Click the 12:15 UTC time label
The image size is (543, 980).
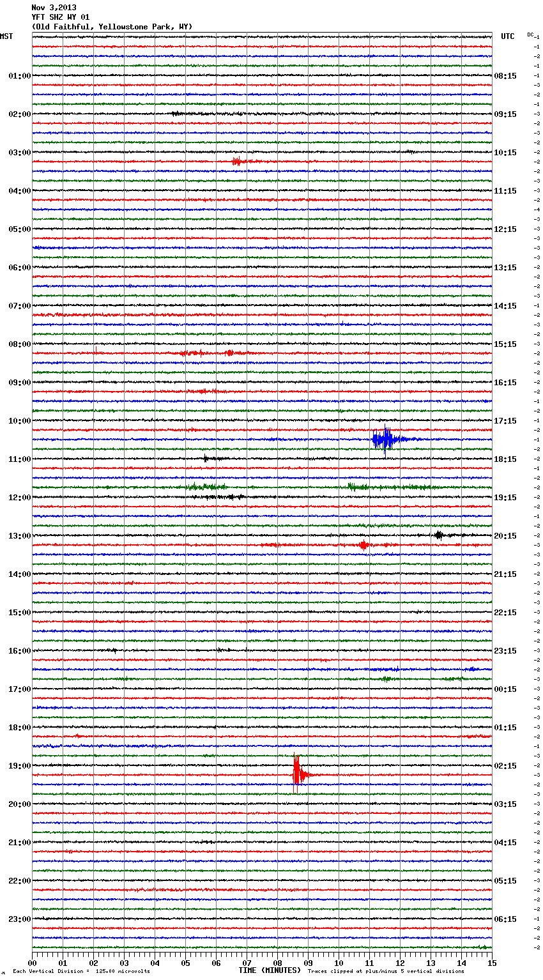[x=505, y=229]
